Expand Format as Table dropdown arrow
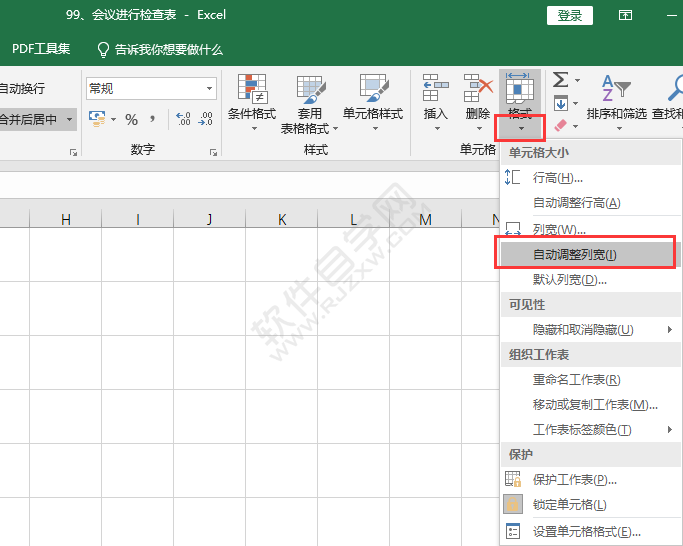The image size is (683, 546). 335,129
